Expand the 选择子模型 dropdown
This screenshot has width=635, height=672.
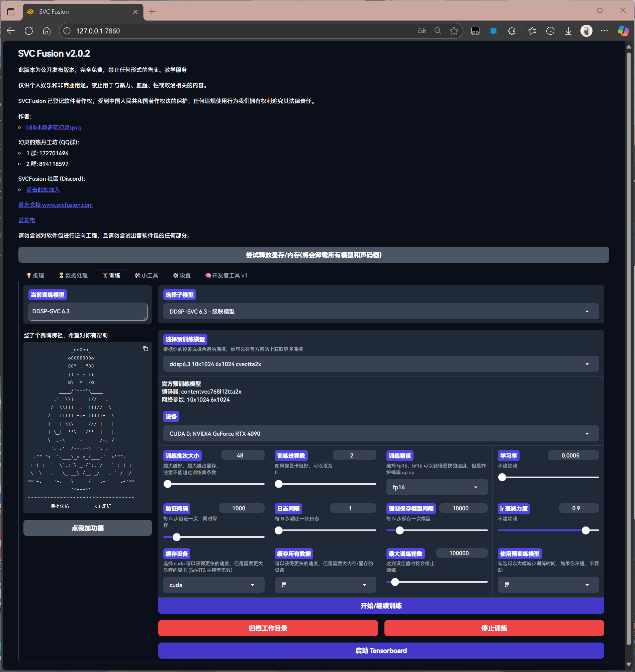381,312
